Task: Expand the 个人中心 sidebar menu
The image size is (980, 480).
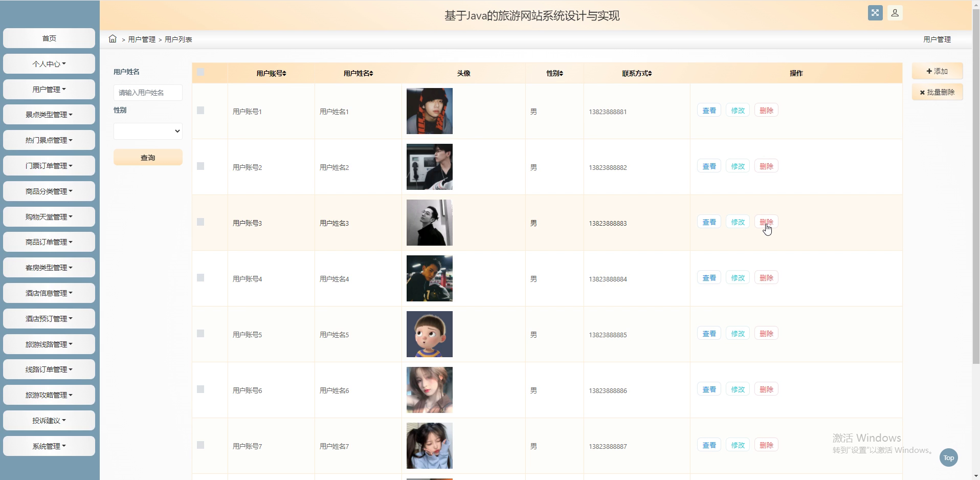Action: pos(49,64)
